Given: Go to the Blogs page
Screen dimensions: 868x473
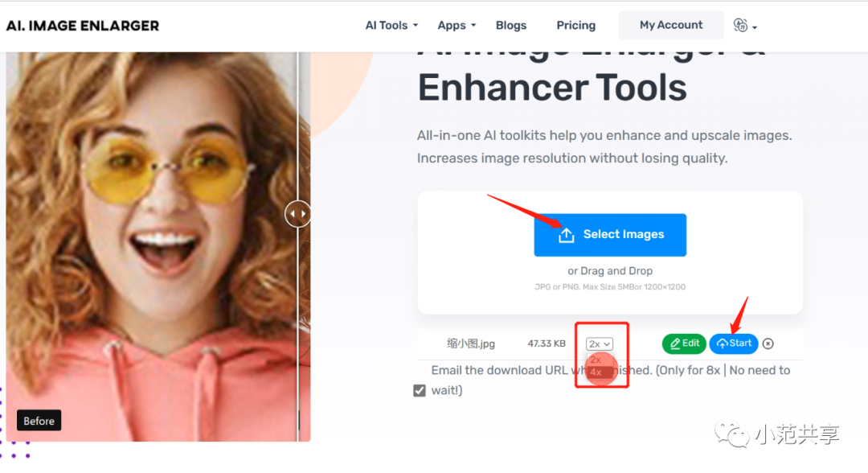Looking at the screenshot, I should pyautogui.click(x=511, y=26).
